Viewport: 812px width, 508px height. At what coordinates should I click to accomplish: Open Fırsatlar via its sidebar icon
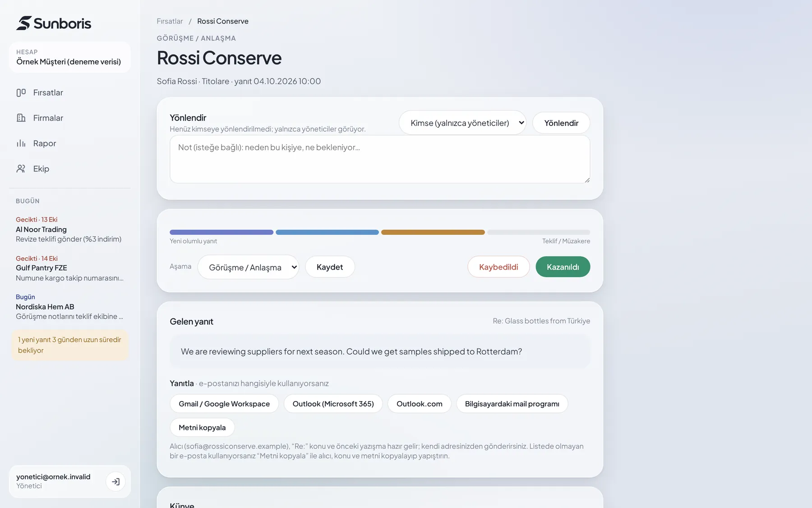coord(21,93)
